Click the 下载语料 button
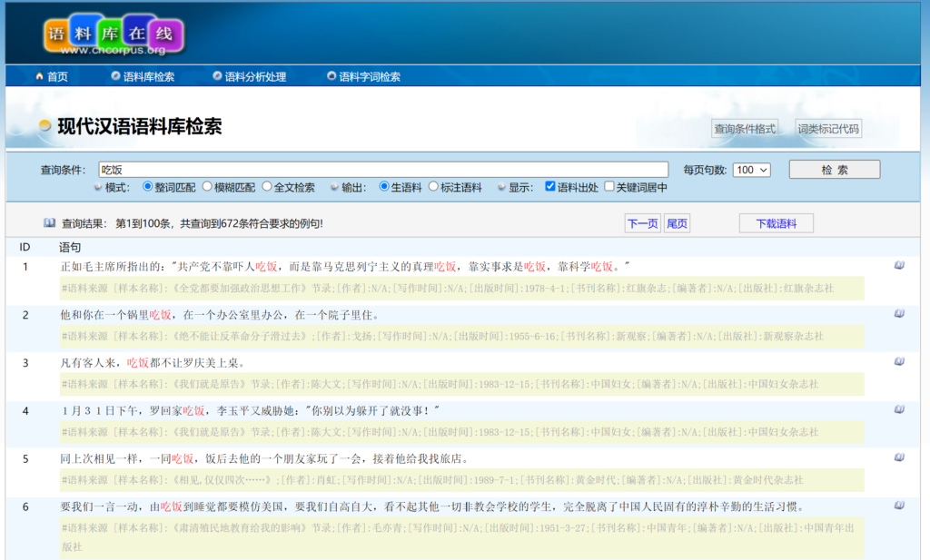 click(776, 224)
